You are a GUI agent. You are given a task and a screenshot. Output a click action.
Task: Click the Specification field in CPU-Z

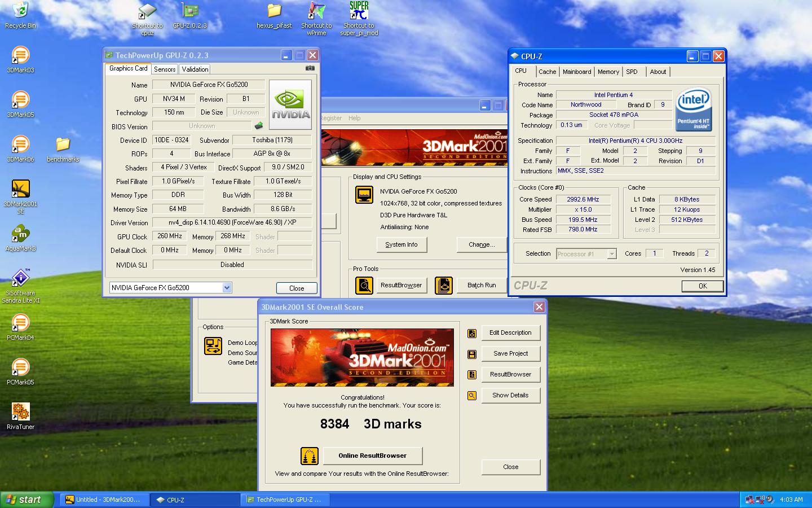635,141
